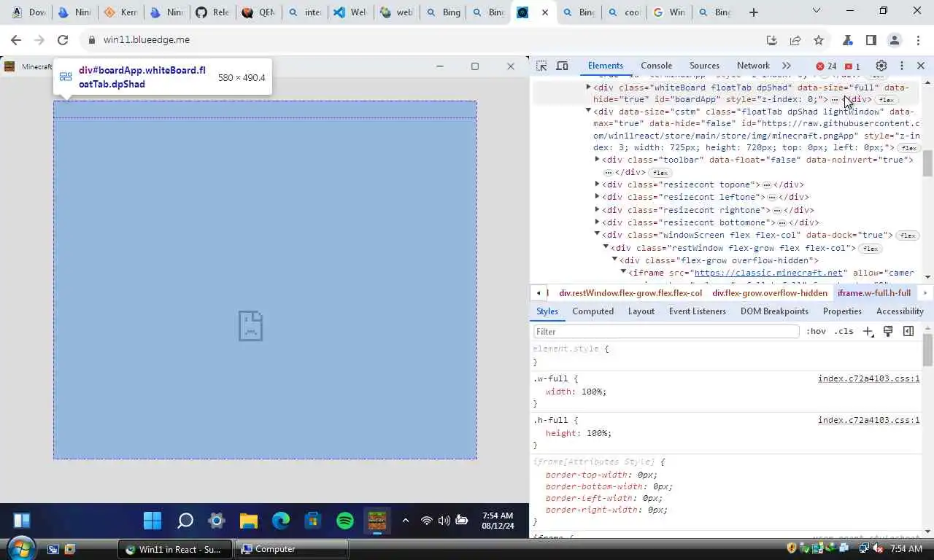Collapse the floatTab lightWindow div node

(x=588, y=112)
